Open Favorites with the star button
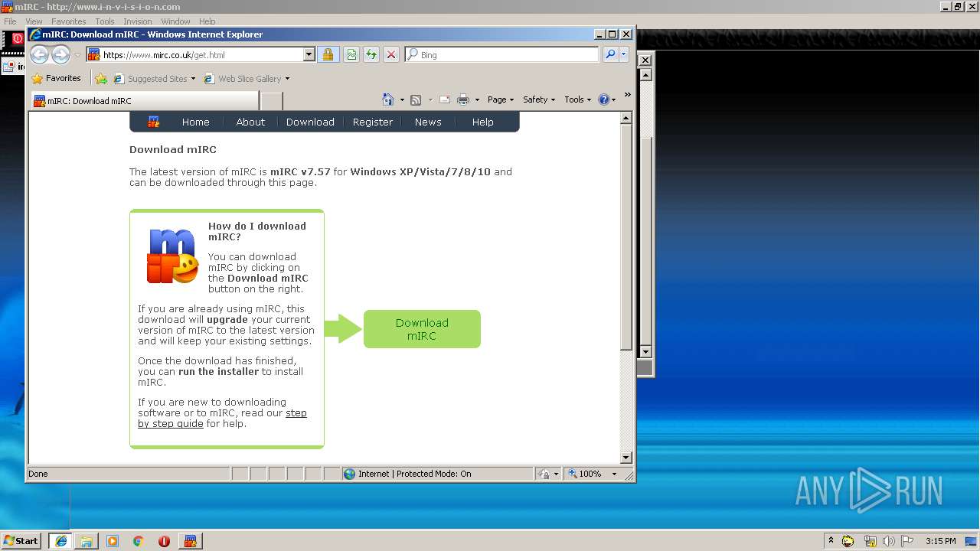 pos(57,78)
